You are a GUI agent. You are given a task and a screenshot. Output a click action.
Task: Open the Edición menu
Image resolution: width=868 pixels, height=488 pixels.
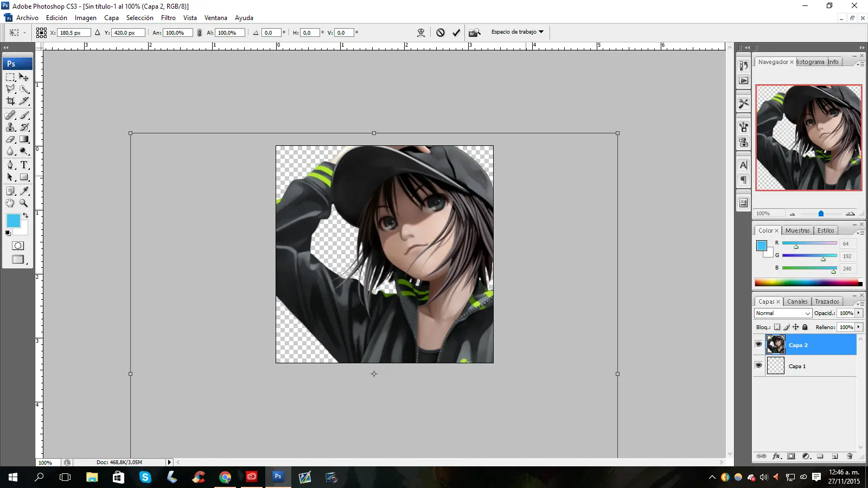56,18
